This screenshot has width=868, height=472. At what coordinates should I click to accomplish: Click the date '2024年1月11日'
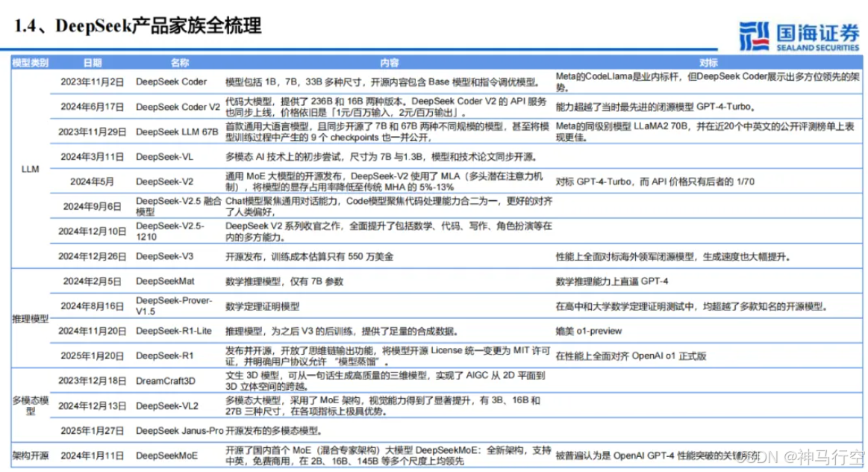click(93, 456)
